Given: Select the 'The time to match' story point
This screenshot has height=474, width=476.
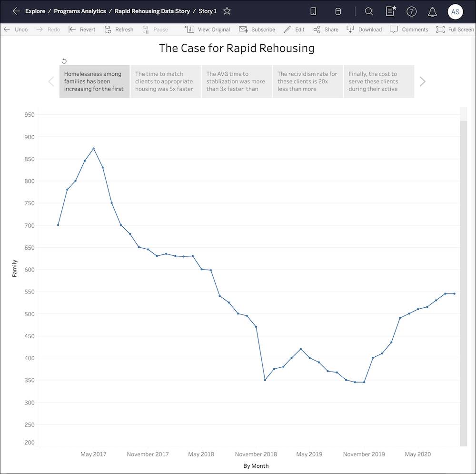Looking at the screenshot, I should tap(166, 81).
